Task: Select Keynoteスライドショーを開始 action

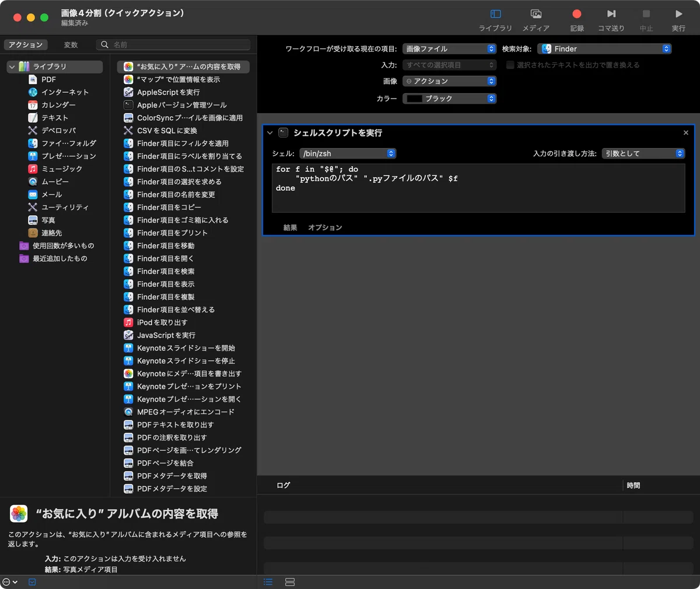Action: [x=183, y=348]
